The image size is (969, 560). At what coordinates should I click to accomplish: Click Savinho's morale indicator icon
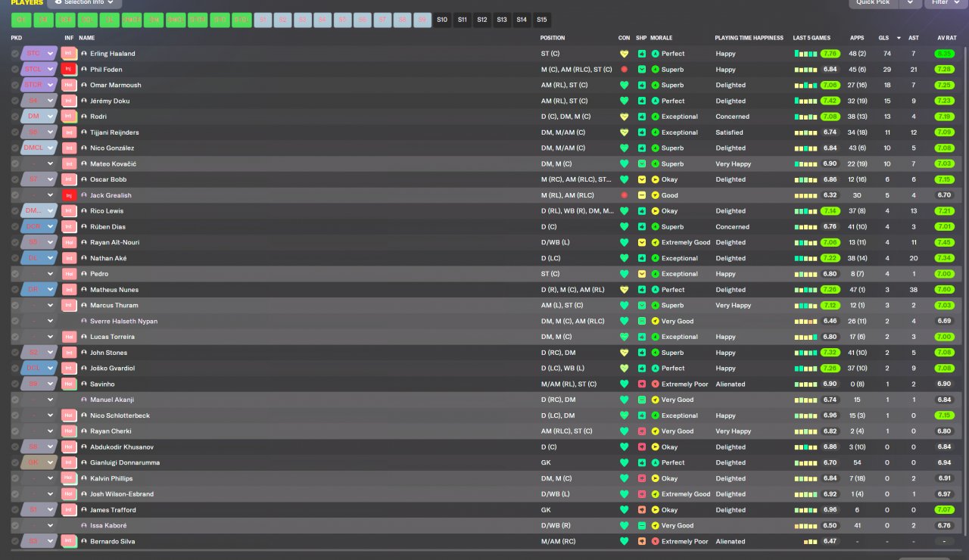[x=656, y=384]
